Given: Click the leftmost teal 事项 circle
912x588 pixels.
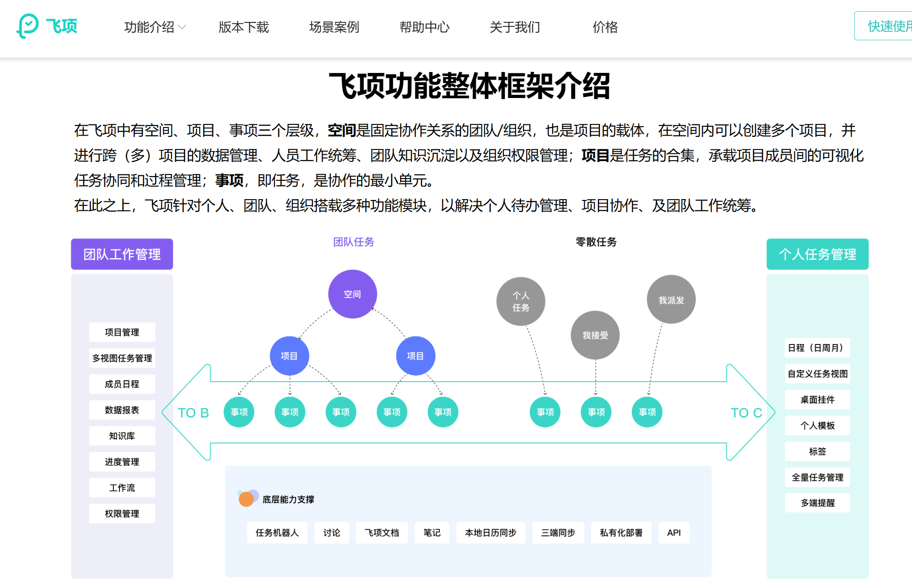Looking at the screenshot, I should click(x=239, y=412).
